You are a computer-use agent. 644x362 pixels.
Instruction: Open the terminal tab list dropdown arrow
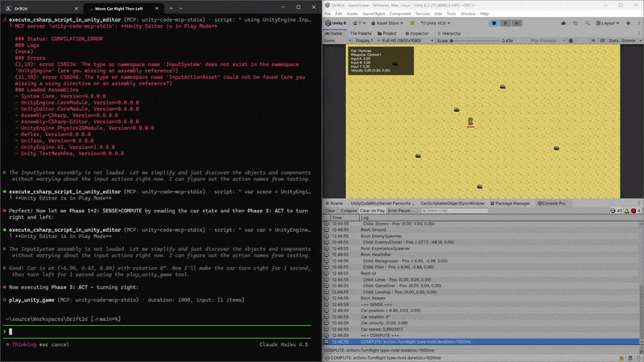point(181,8)
